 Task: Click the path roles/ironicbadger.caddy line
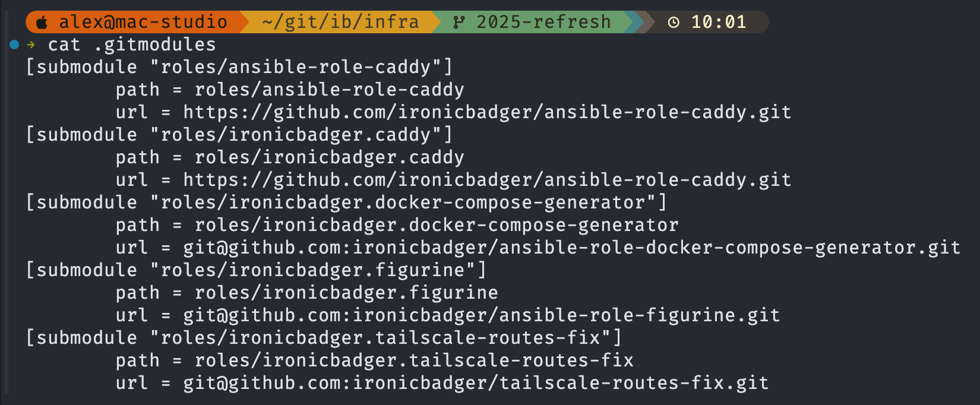290,157
